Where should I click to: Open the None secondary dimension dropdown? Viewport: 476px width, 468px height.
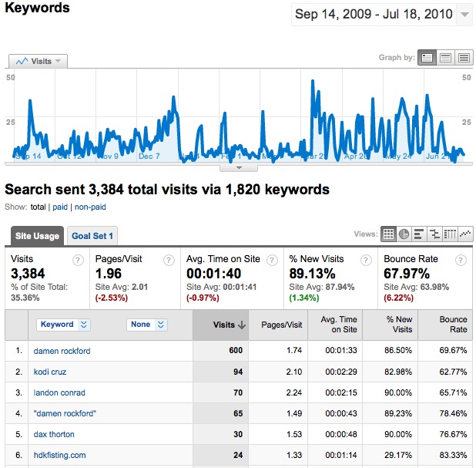point(147,325)
